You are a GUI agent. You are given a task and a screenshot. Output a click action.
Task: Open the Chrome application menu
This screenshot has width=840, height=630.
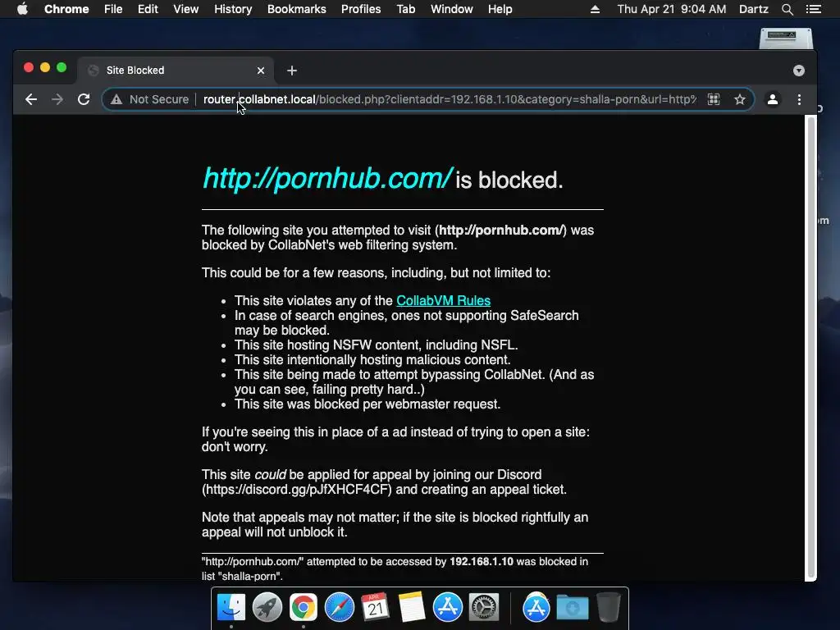pos(66,9)
